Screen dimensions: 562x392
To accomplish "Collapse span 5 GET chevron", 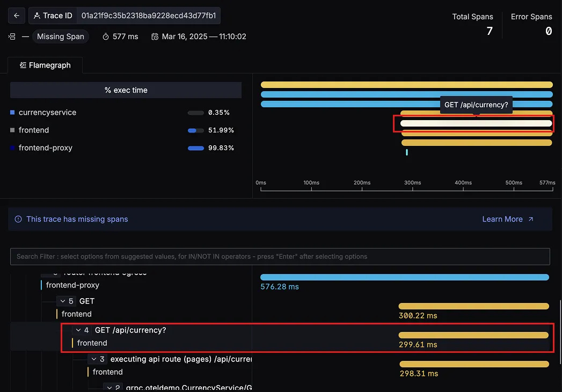I will pyautogui.click(x=63, y=301).
